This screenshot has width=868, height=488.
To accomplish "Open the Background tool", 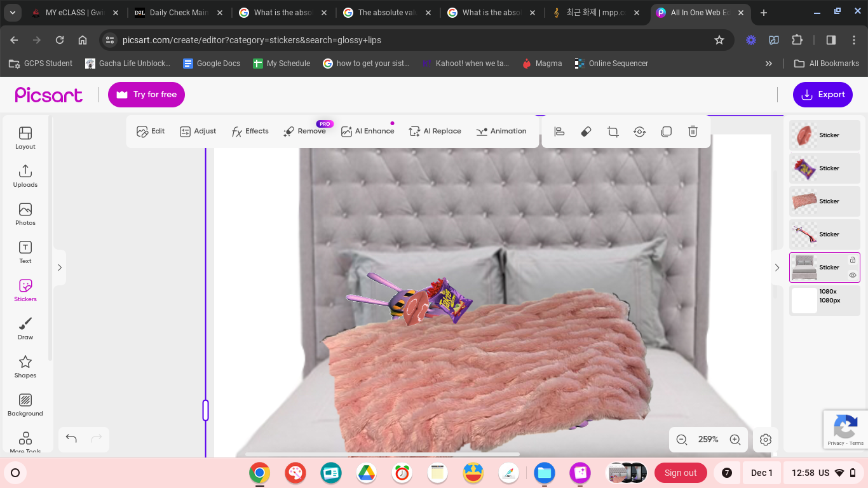I will pyautogui.click(x=25, y=404).
